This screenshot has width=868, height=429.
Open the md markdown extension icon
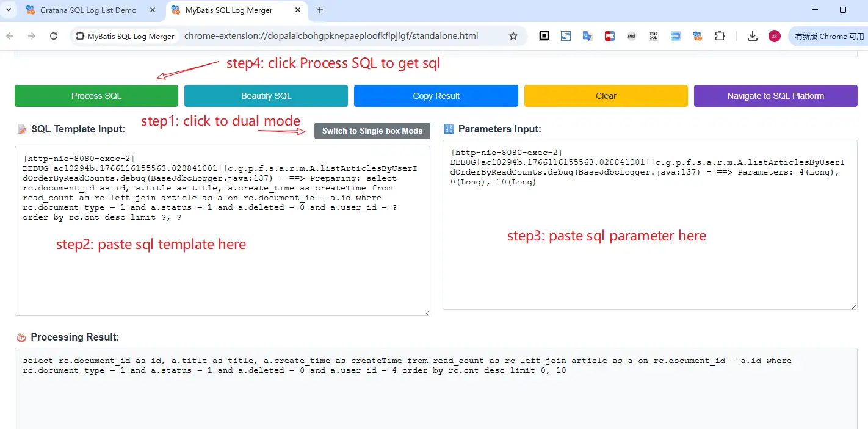coord(632,36)
